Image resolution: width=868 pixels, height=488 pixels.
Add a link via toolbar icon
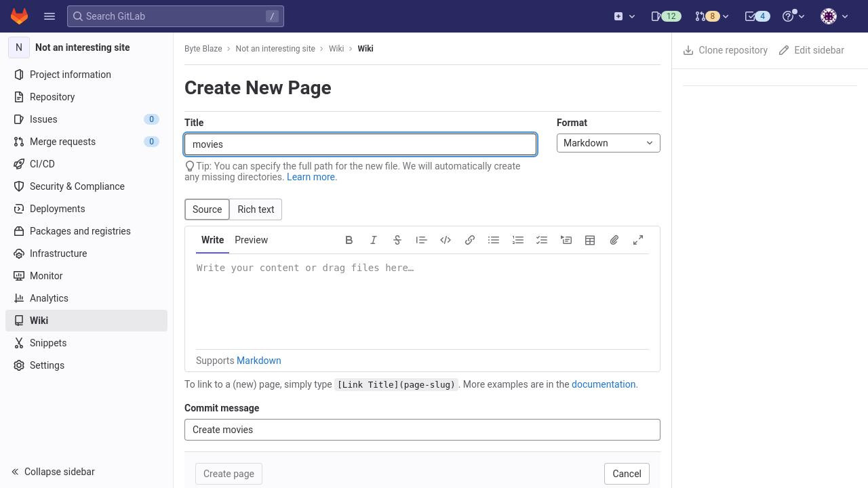tap(469, 240)
